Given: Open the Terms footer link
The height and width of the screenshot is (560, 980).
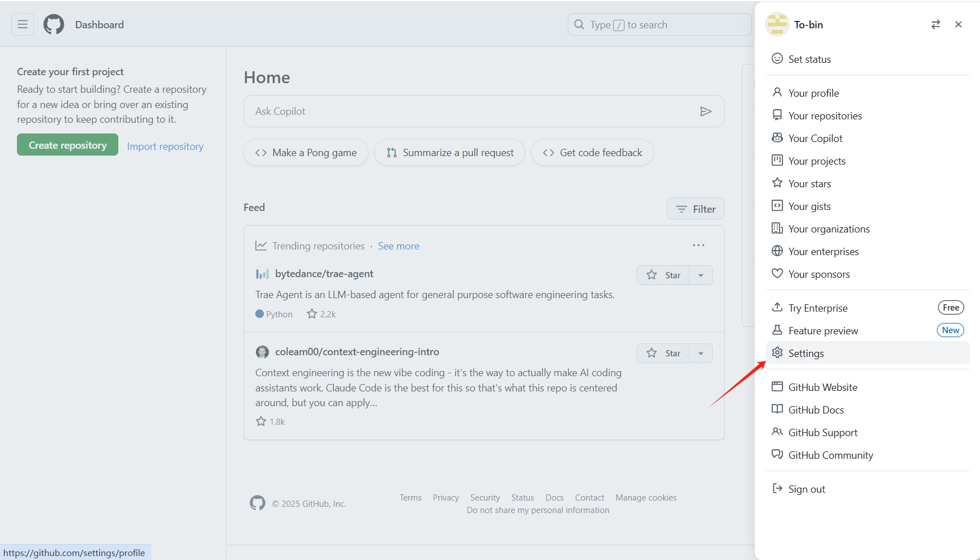Looking at the screenshot, I should (410, 498).
